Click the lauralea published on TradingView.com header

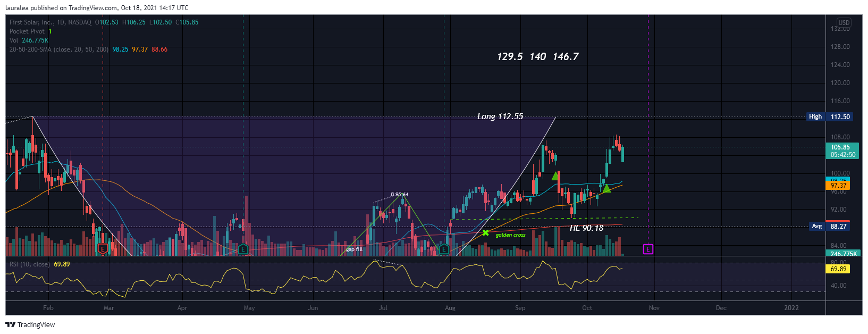[97, 8]
